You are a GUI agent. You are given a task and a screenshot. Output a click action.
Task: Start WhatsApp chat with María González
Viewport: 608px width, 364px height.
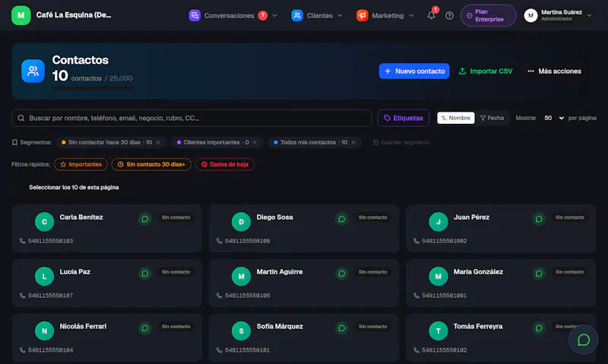(539, 274)
